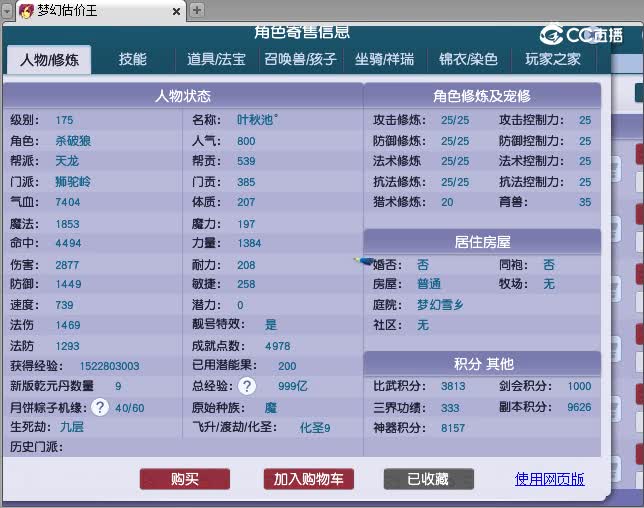Click the 比武积分 value 3813
The height and width of the screenshot is (508, 644).
pos(453,386)
